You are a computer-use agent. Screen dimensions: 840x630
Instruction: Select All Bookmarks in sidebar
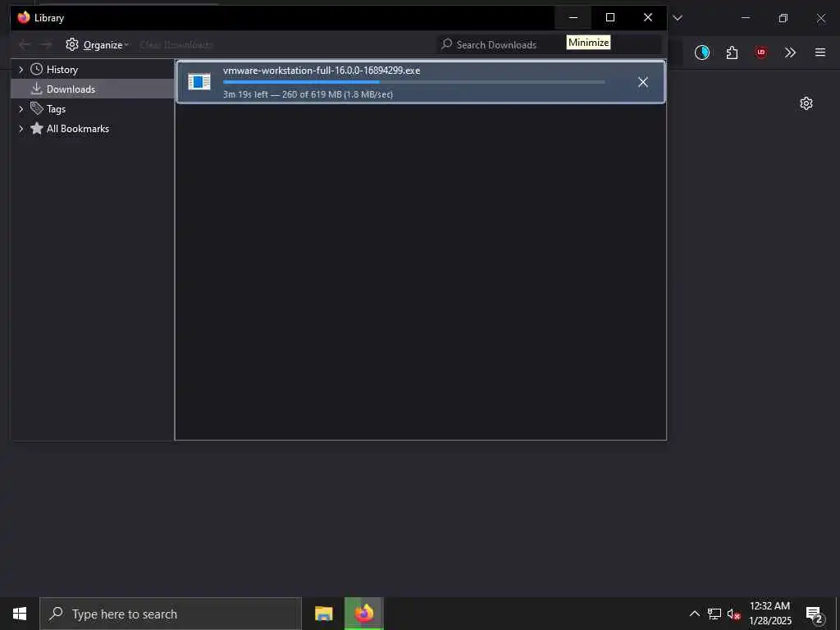point(78,129)
